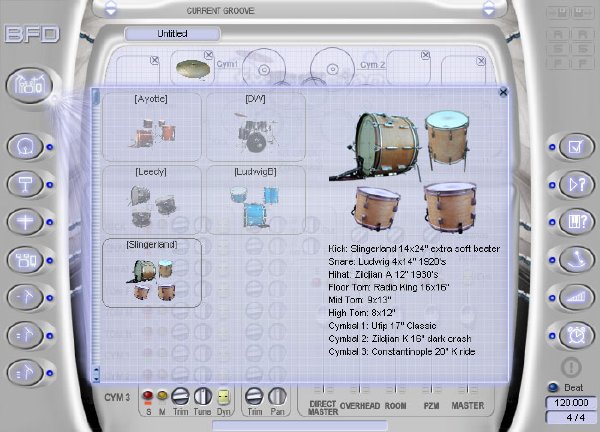Screen dimensions: 600x432
Task: Open the velocity ramp bars icon
Action: 576,297
